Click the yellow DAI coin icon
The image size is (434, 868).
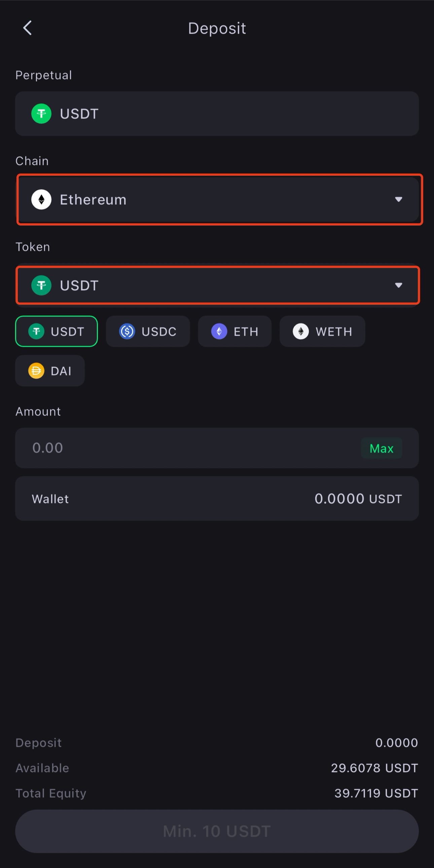(x=36, y=371)
